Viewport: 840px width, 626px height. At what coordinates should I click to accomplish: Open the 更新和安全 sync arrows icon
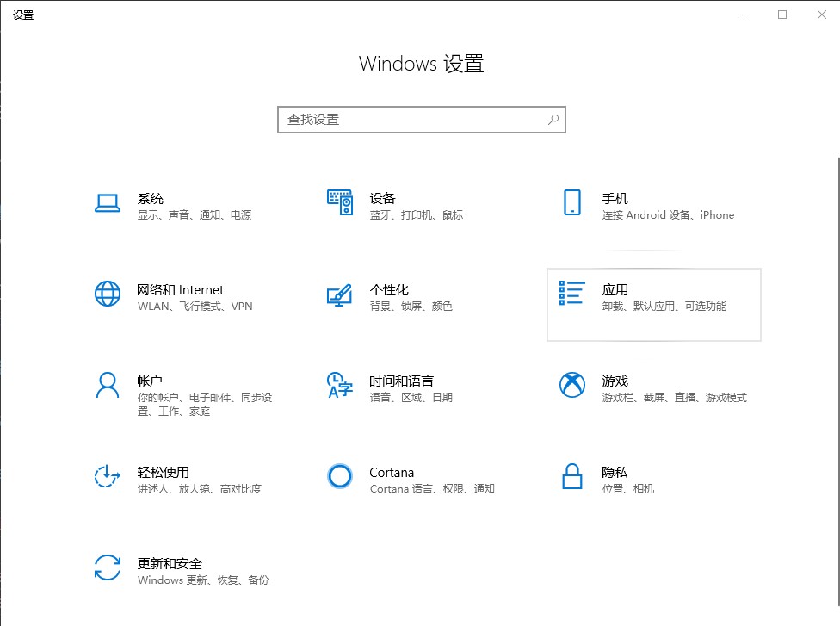(x=107, y=567)
